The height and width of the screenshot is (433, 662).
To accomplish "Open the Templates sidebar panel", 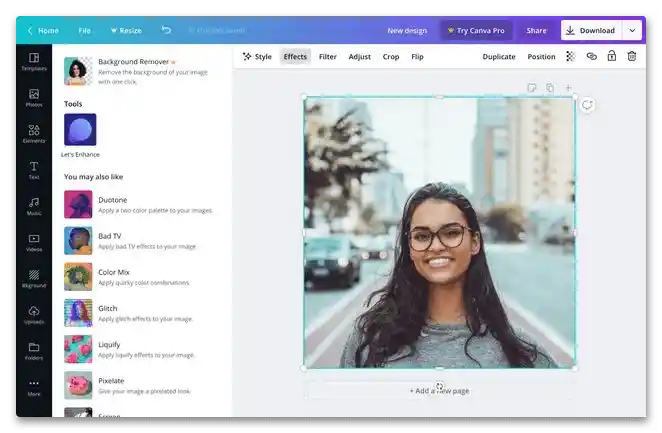I will click(x=34, y=62).
